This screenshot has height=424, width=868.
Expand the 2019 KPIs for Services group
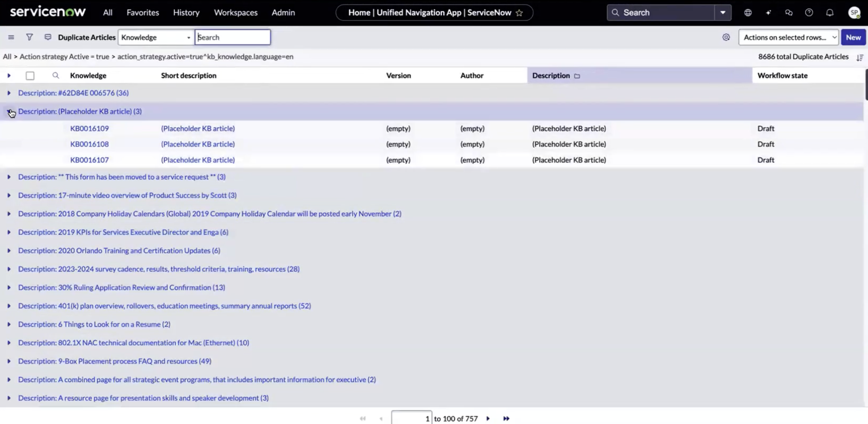coord(9,232)
